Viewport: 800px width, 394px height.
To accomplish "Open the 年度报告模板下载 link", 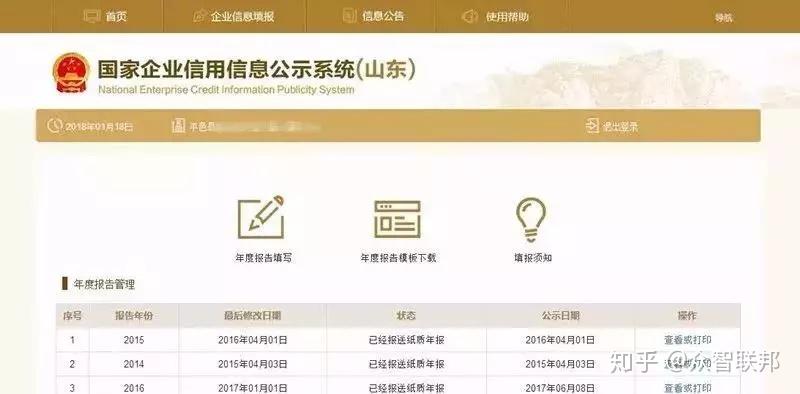I will point(398,258).
